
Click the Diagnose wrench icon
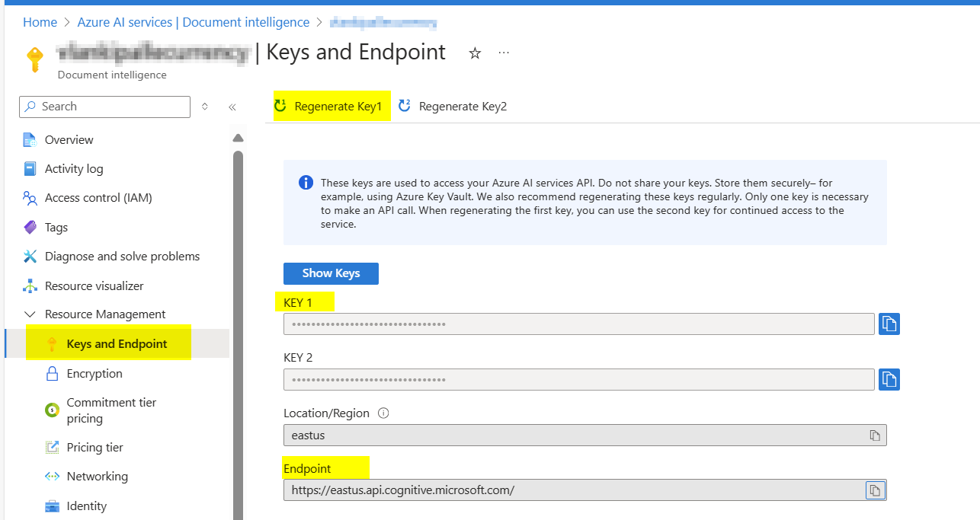tap(30, 257)
